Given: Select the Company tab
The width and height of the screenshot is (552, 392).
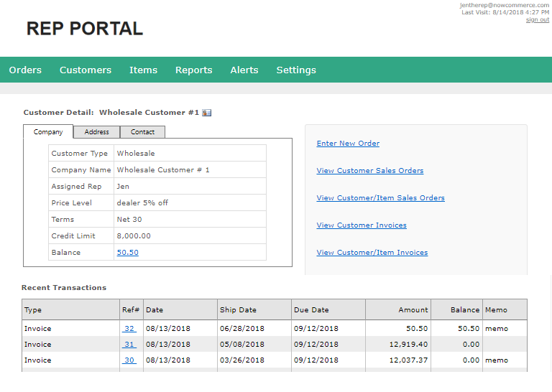Looking at the screenshot, I should [x=48, y=132].
